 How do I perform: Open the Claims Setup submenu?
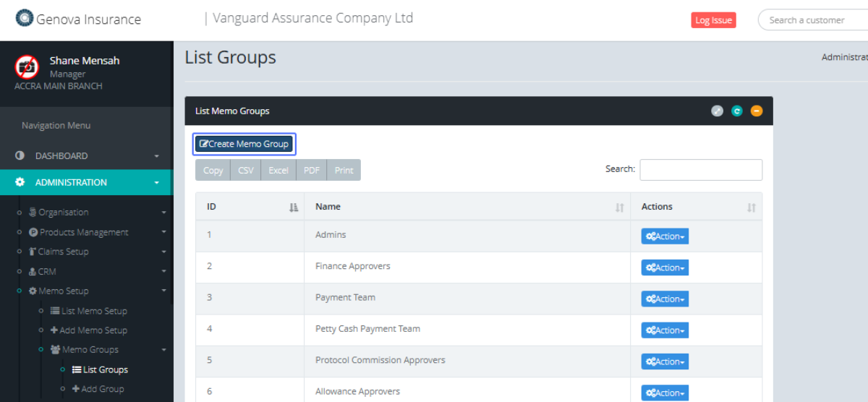pyautogui.click(x=63, y=252)
